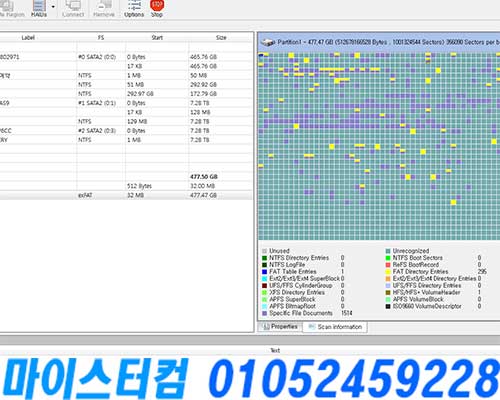Switch to the Scan Information tab
Image resolution: width=500 pixels, height=400 pixels.
335,327
